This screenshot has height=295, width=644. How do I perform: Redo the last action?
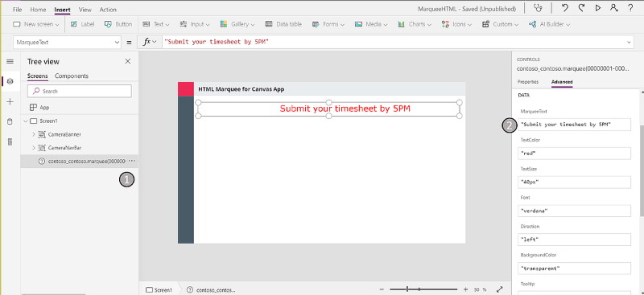point(581,8)
